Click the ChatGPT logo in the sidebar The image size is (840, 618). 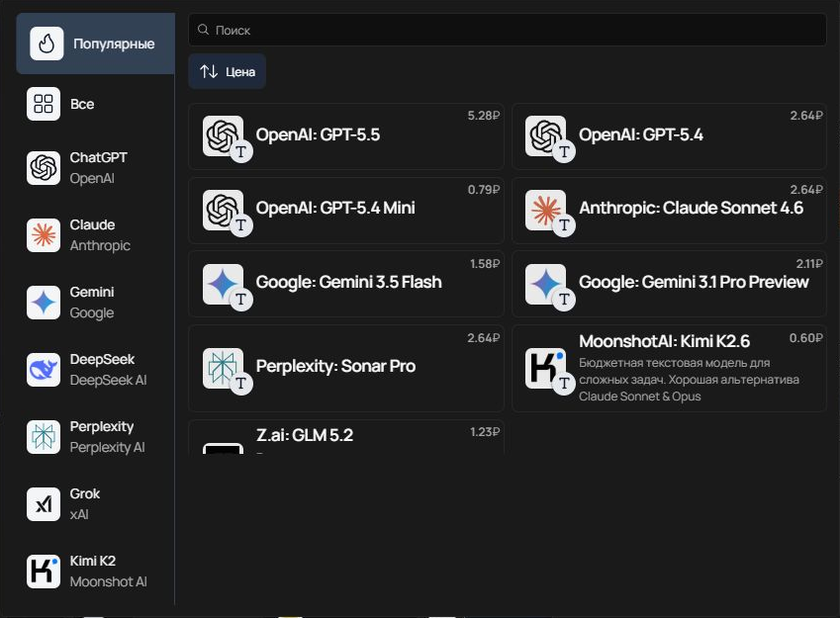coord(44,168)
